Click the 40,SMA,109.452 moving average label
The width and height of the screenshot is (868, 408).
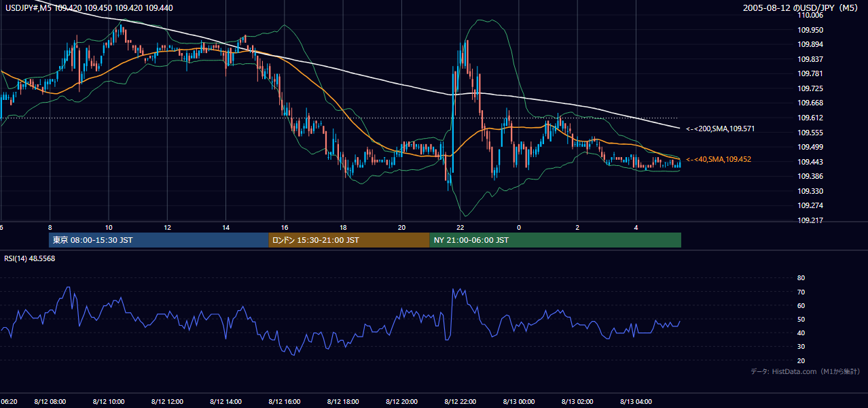point(718,159)
